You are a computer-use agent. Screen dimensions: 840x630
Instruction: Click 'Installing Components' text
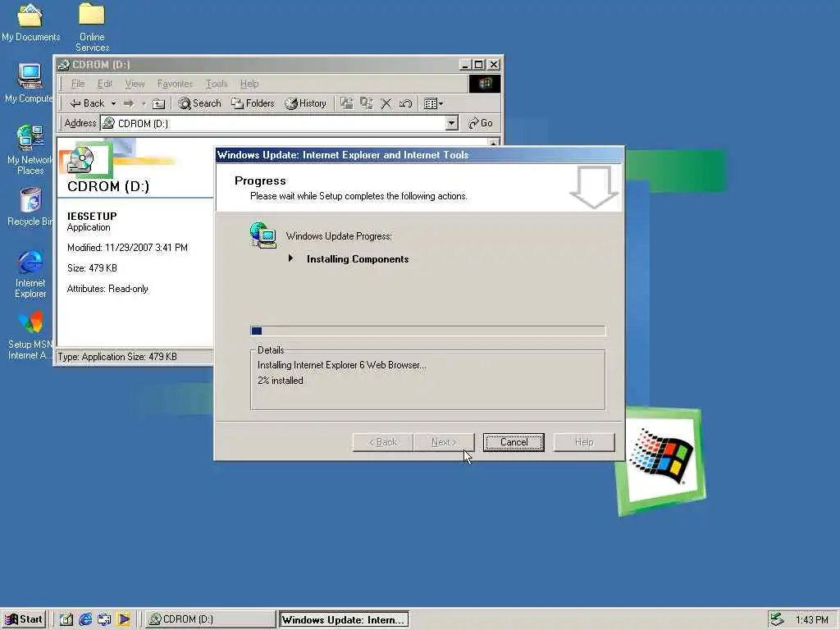(358, 258)
